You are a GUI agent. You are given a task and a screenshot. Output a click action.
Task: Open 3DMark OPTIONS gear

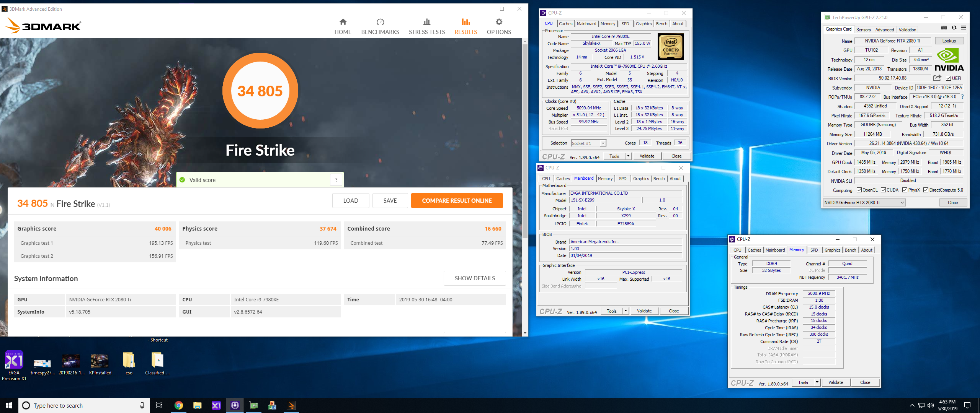[x=498, y=26]
